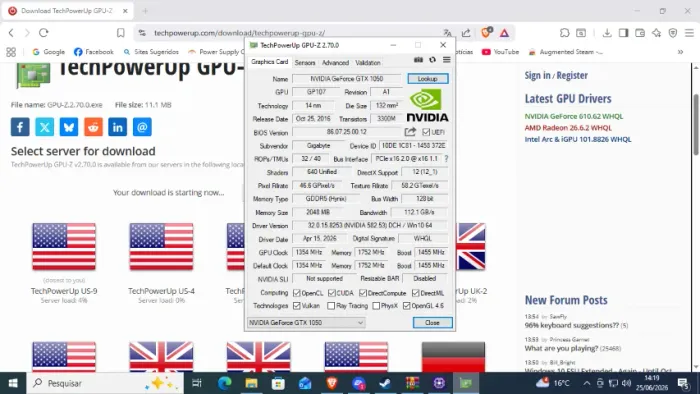Open Microsoft Edge from taskbar
The height and width of the screenshot is (394, 700).
click(x=225, y=383)
